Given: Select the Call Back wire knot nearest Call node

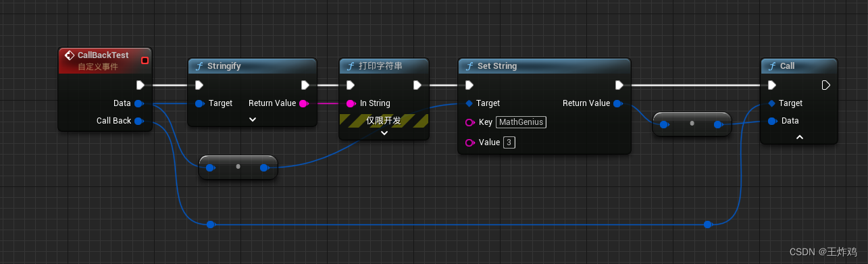Looking at the screenshot, I should coord(708,224).
